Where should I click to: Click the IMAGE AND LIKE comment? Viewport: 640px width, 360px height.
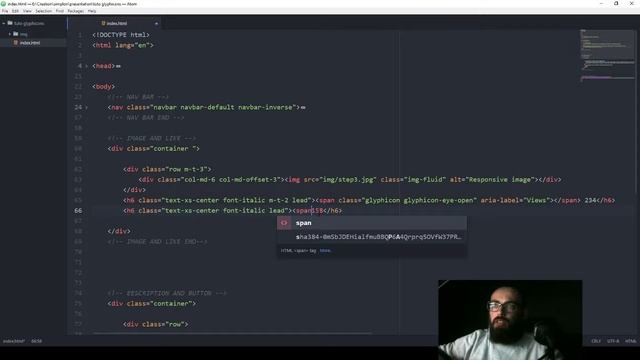[152, 138]
